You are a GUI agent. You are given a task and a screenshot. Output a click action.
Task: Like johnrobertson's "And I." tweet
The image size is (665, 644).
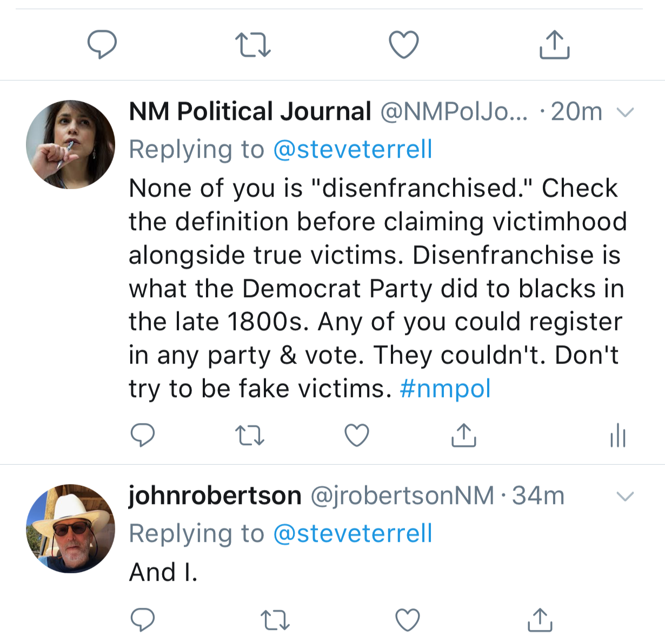pyautogui.click(x=408, y=620)
